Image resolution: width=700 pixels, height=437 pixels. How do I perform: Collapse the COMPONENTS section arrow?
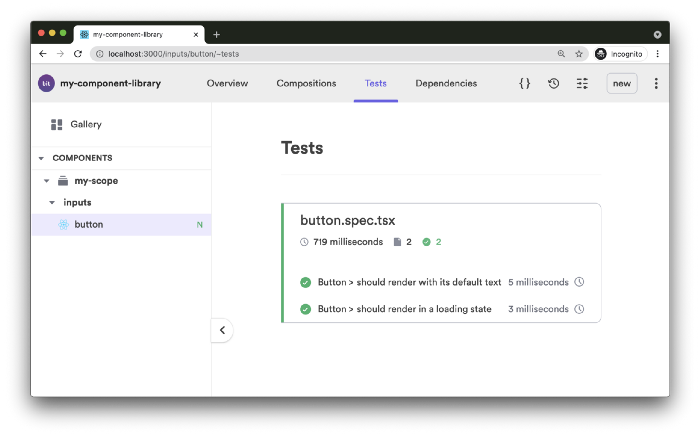(42, 158)
